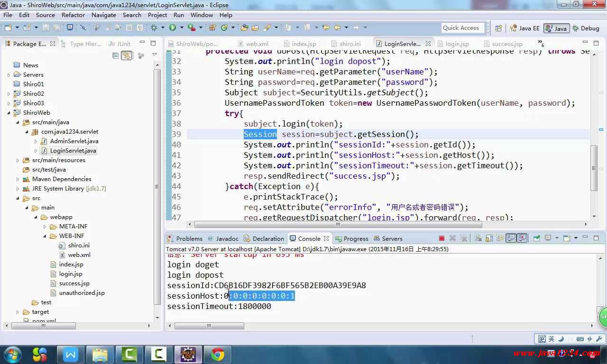Collapse the WEB-INF folder
Image resolution: width=607 pixels, height=364 pixels.
[45, 236]
